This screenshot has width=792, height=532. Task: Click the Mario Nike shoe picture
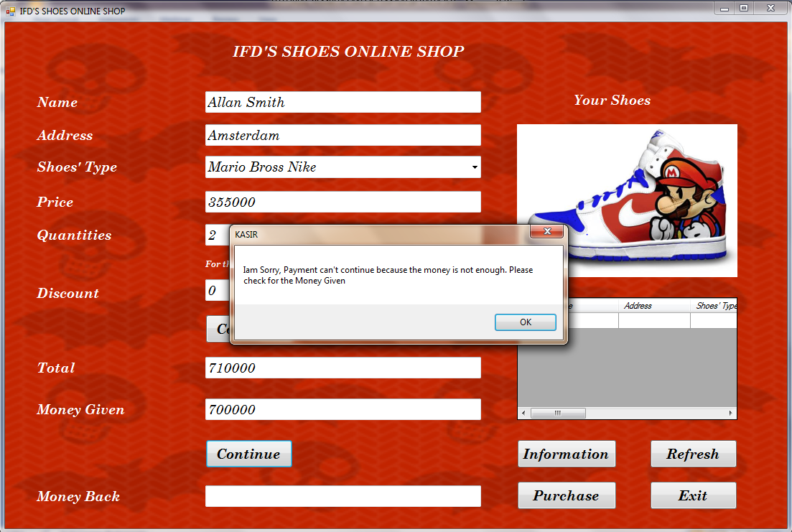(627, 200)
